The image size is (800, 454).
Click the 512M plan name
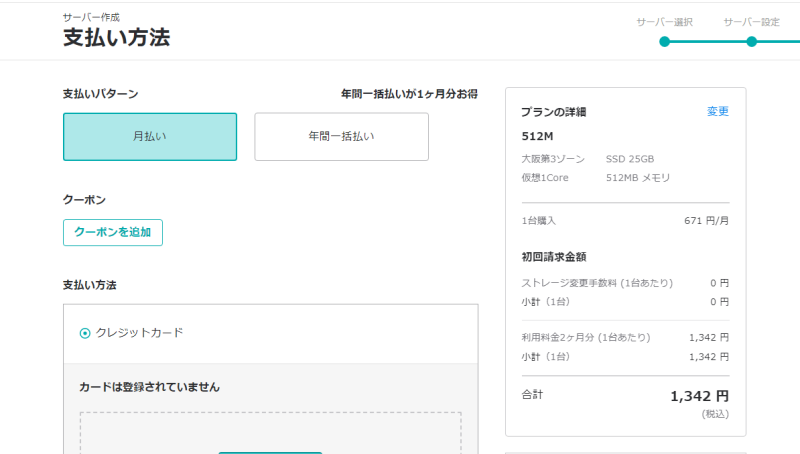537,136
